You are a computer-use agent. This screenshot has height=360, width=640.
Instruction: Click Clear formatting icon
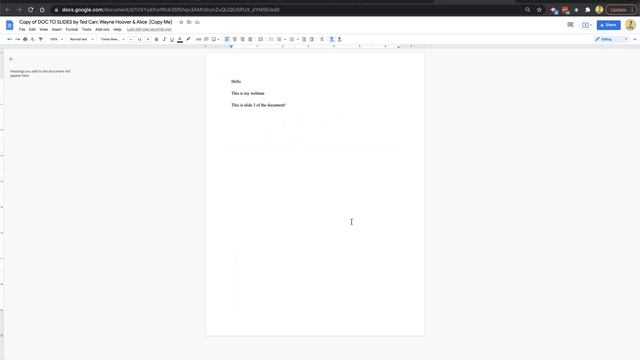click(322, 39)
